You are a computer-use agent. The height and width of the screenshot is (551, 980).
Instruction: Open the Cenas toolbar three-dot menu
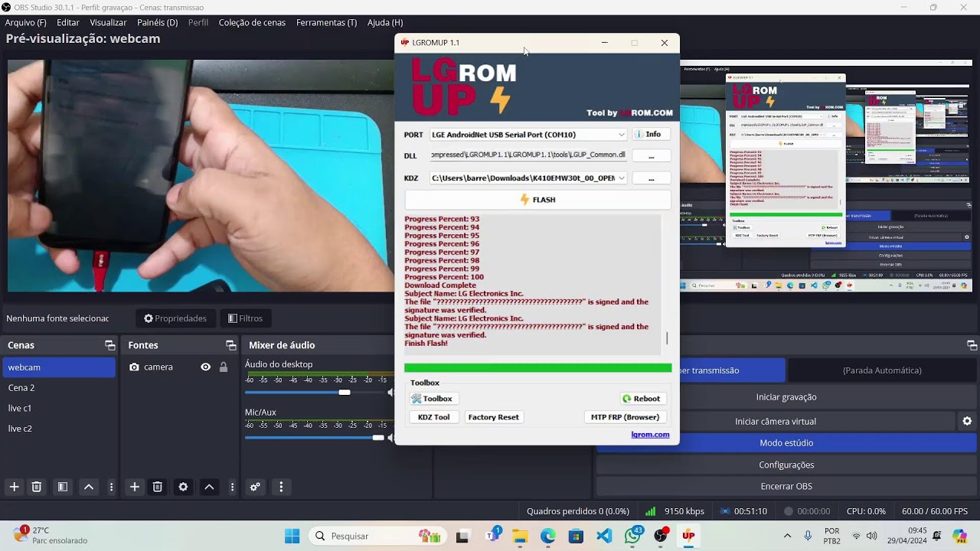(x=111, y=487)
